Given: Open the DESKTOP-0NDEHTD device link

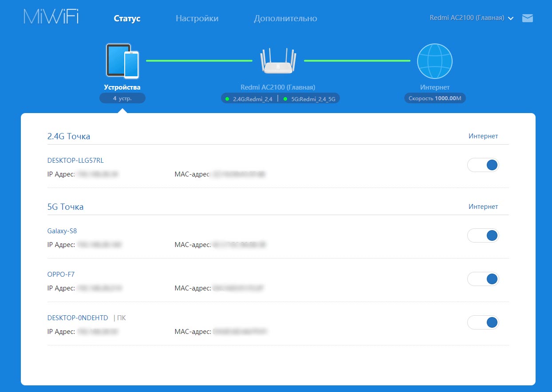Looking at the screenshot, I should click(x=78, y=318).
